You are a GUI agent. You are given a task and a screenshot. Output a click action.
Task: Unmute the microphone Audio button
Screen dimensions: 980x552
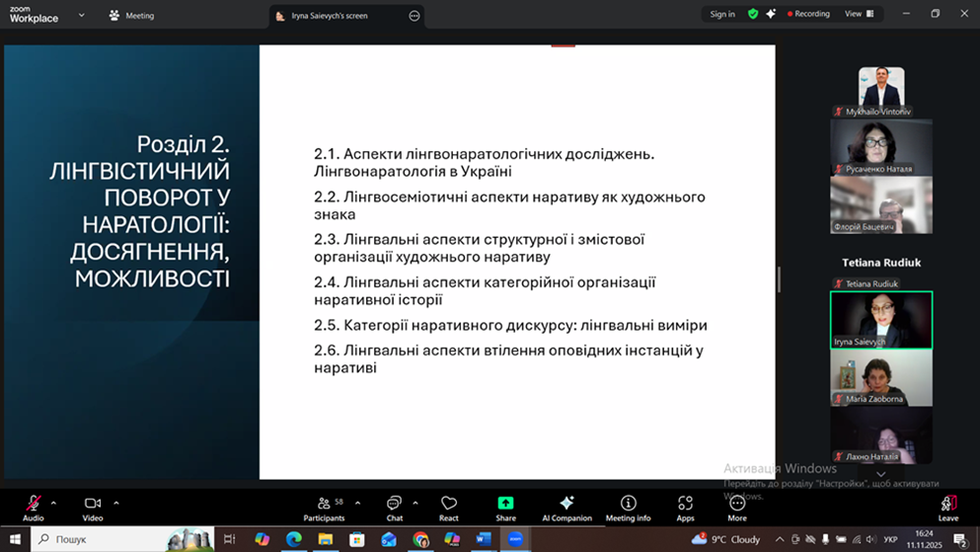click(34, 507)
